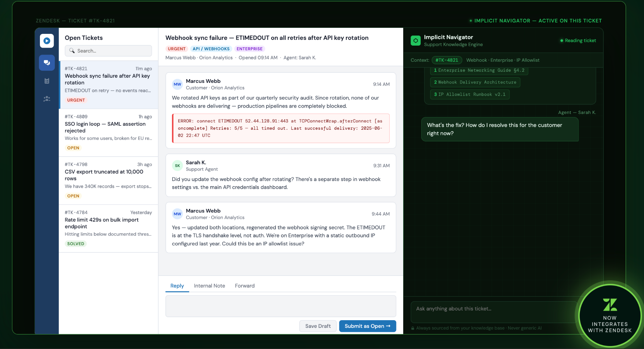Open source IP Allowlist Runbook v2.1
644x349 pixels.
coord(470,94)
